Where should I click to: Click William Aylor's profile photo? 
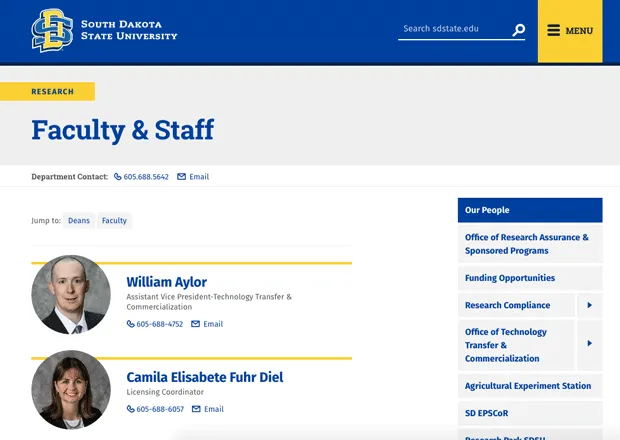(x=71, y=295)
